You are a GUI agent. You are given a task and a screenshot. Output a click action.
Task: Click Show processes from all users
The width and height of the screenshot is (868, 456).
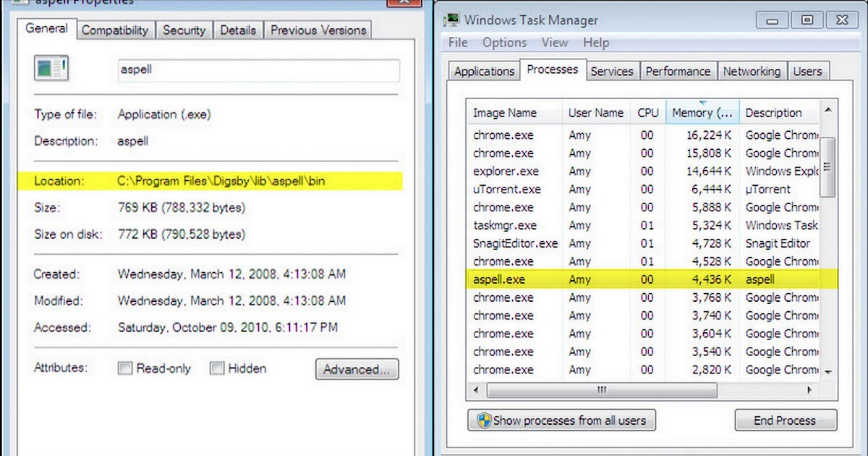tap(561, 421)
